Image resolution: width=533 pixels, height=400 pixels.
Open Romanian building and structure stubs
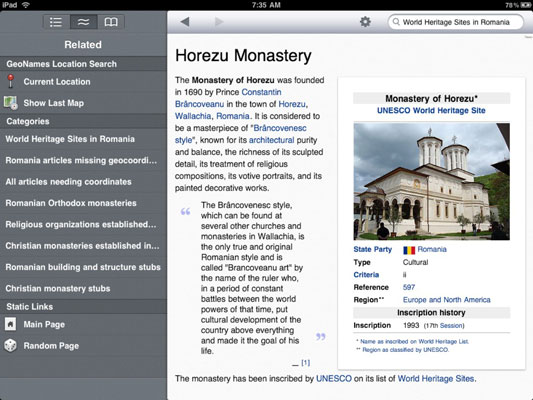83,267
